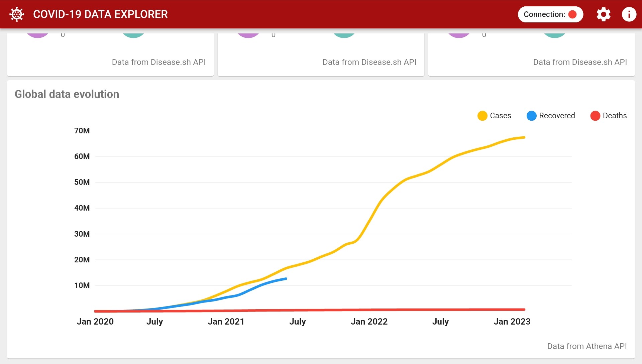Click end of yellow Cases line
The height and width of the screenshot is (364, 642).
524,137
